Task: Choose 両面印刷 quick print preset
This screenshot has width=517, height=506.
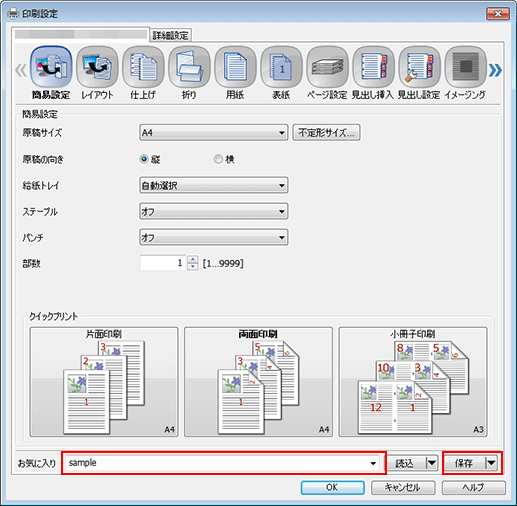Action: [258, 382]
